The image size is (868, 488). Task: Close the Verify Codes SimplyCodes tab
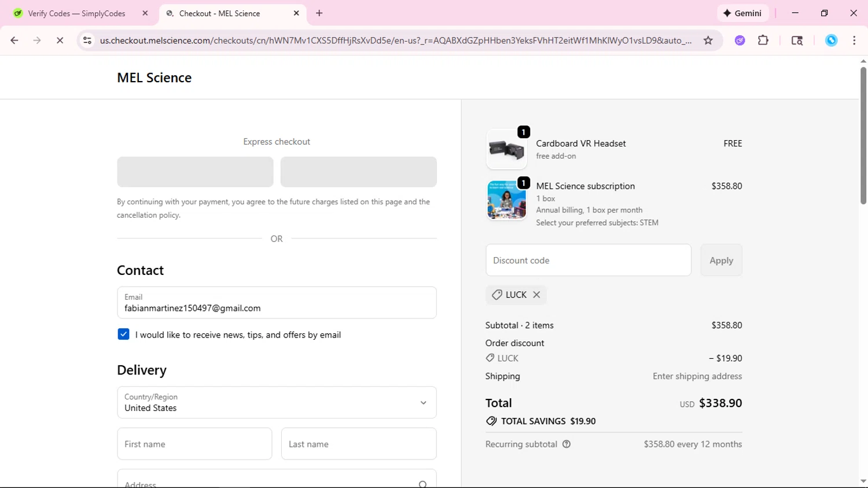tap(145, 13)
